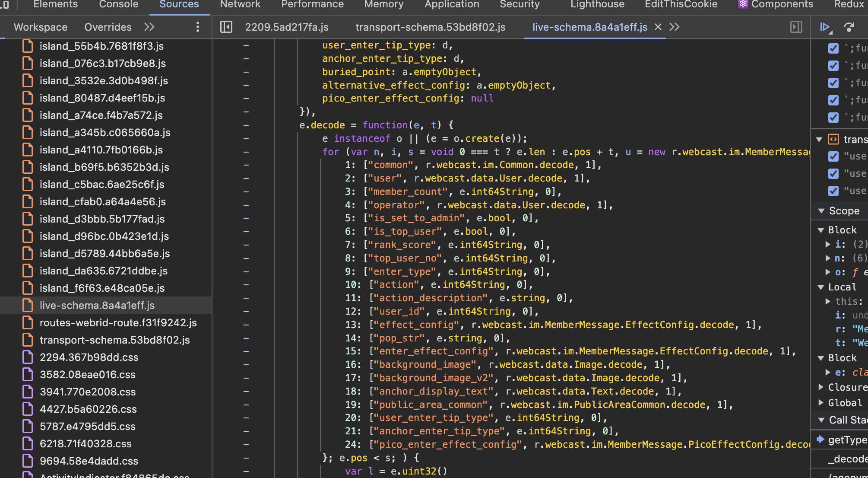Click the purple stylesheet icon beside 2294.367b98dd.css
Viewport: 868px width, 478px height.
pyautogui.click(x=28, y=357)
